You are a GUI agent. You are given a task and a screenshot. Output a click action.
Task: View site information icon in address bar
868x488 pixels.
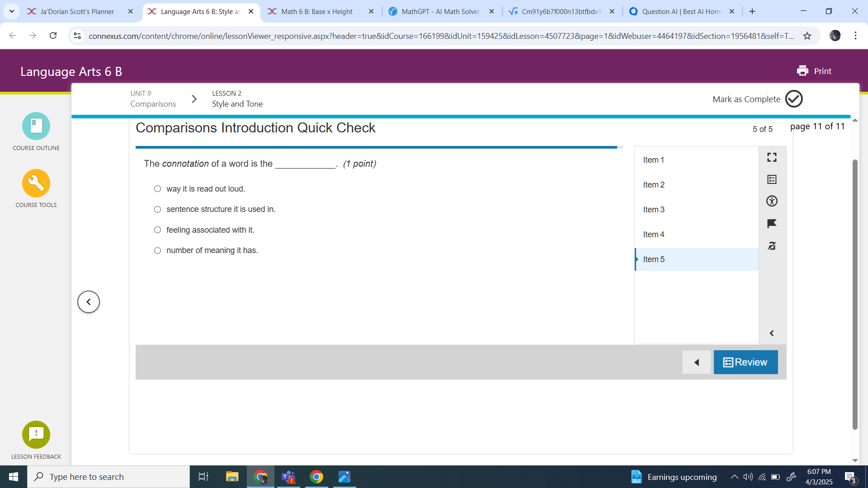point(77,36)
